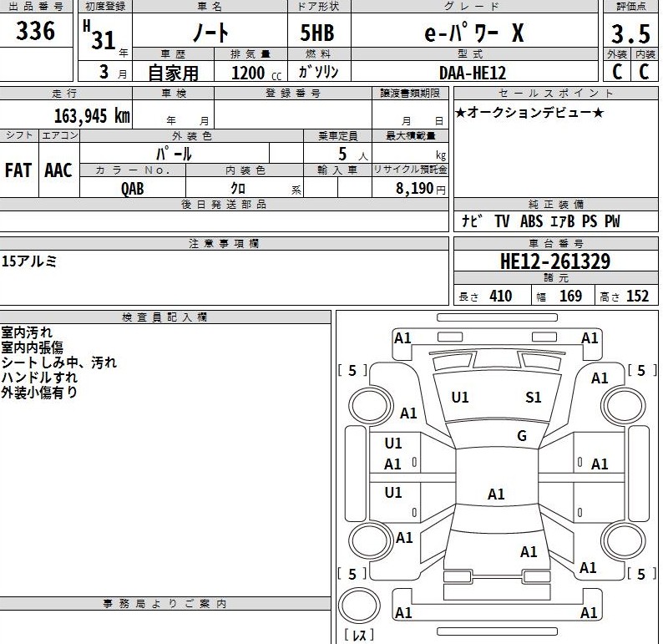The width and height of the screenshot is (663, 644).
Task: Click the length value 410
Action: click(x=501, y=296)
